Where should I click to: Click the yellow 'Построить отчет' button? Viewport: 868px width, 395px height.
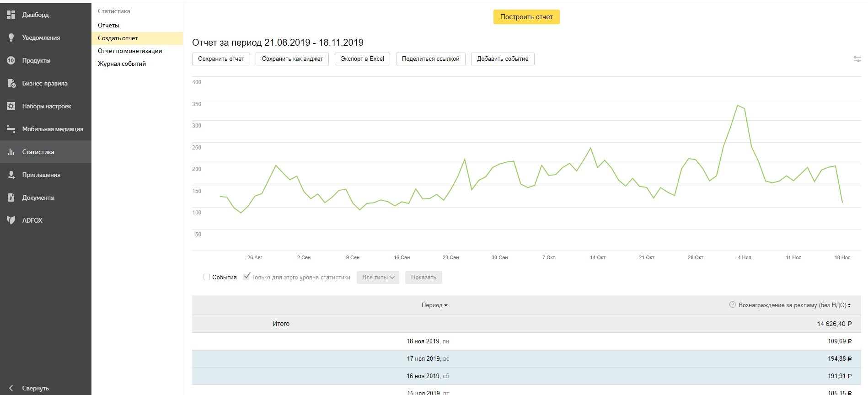[526, 17]
